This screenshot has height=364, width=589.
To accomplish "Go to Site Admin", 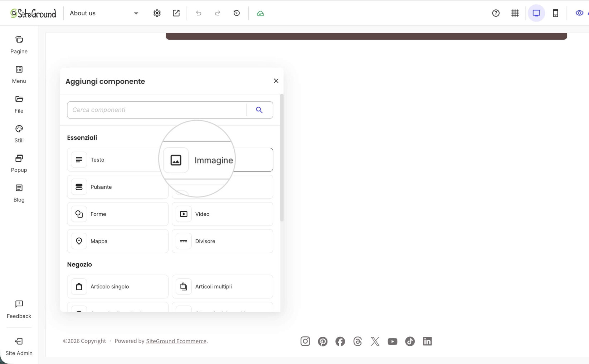I will 19,346.
